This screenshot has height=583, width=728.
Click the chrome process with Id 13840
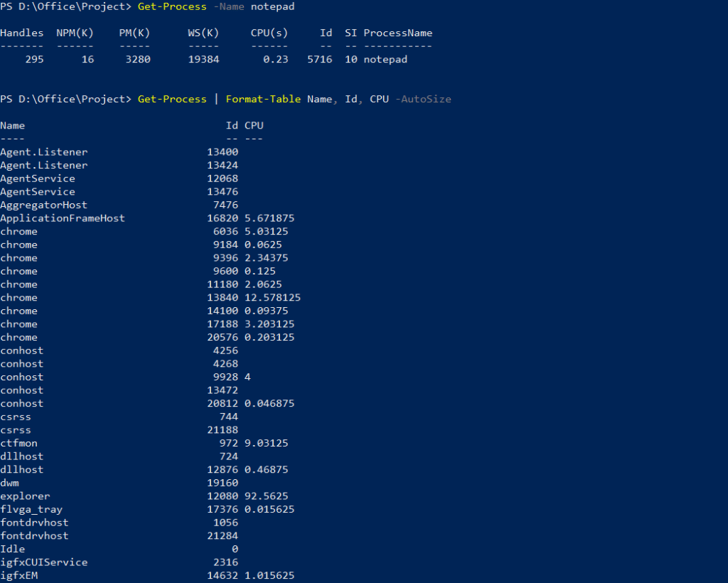19,297
